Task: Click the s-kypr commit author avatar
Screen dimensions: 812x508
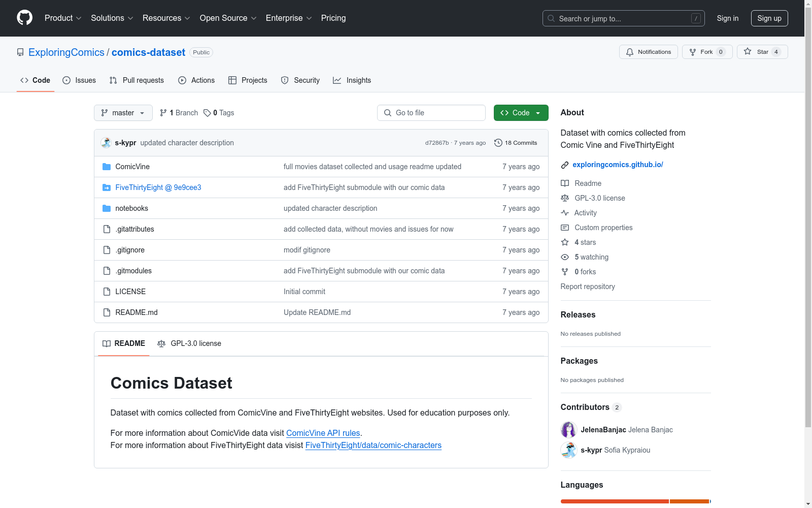Action: [106, 143]
